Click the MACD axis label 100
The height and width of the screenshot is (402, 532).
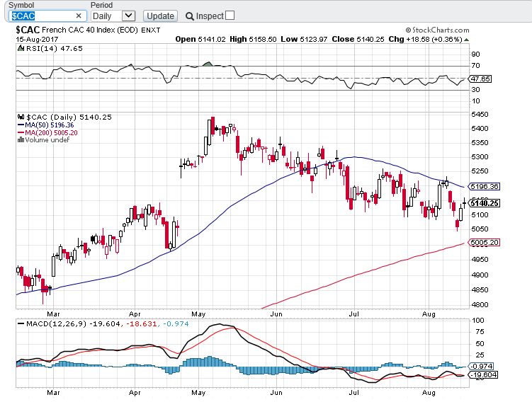[478, 321]
